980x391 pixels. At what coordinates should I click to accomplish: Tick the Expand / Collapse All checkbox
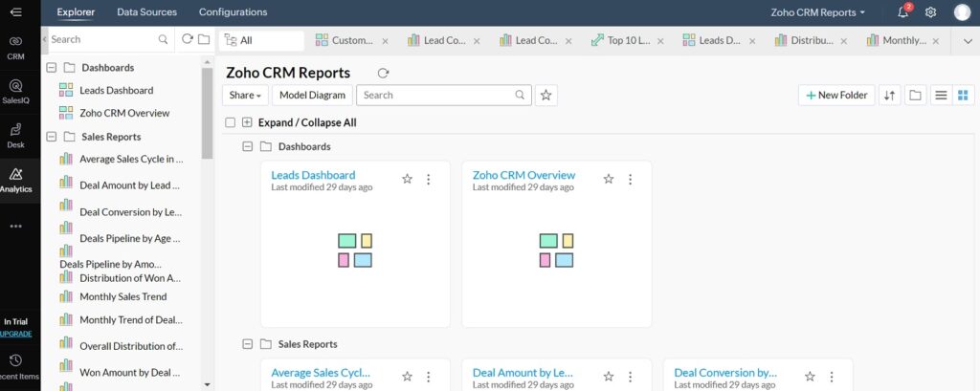230,122
